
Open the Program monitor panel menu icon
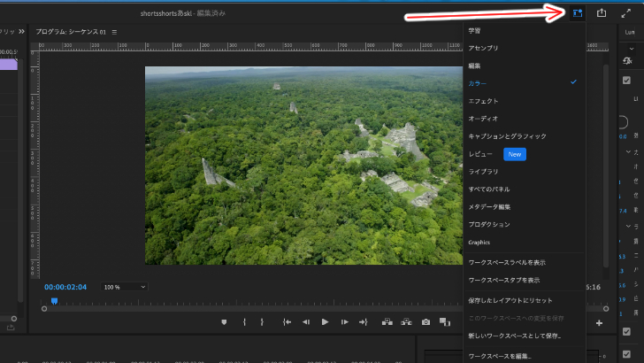(114, 32)
